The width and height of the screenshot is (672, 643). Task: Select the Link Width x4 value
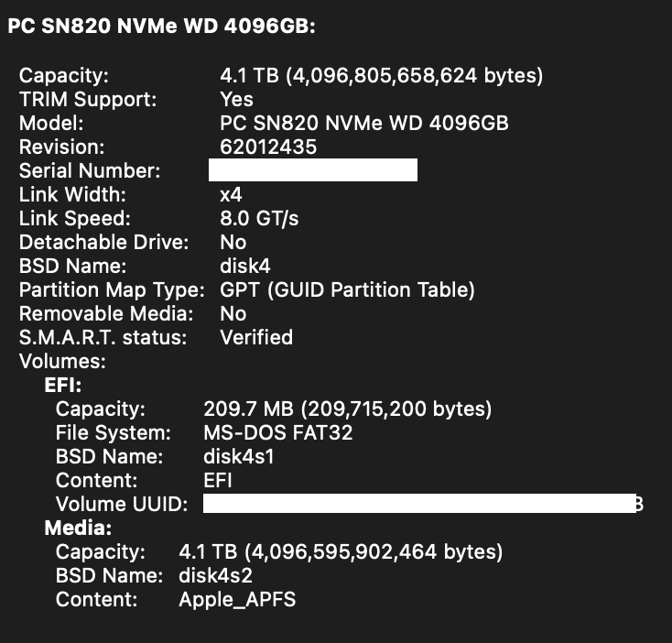tap(231, 195)
